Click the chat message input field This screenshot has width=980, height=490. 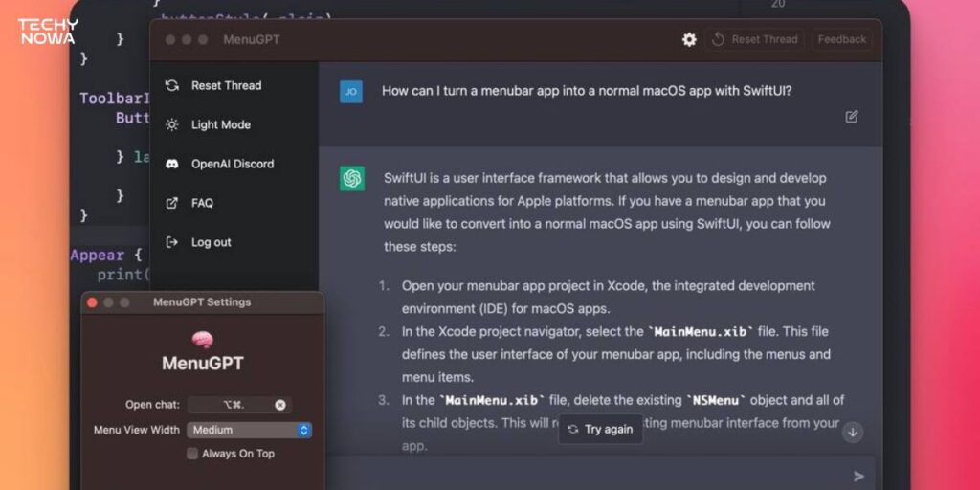[600, 475]
